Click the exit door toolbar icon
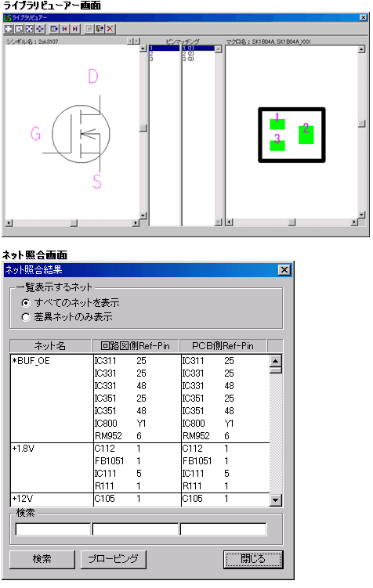 click(x=100, y=29)
